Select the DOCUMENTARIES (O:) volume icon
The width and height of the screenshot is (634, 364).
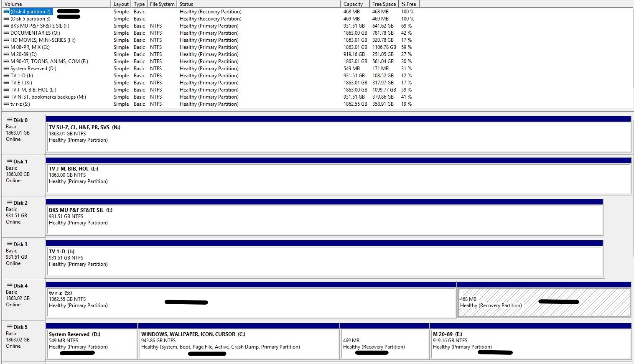pos(6,33)
